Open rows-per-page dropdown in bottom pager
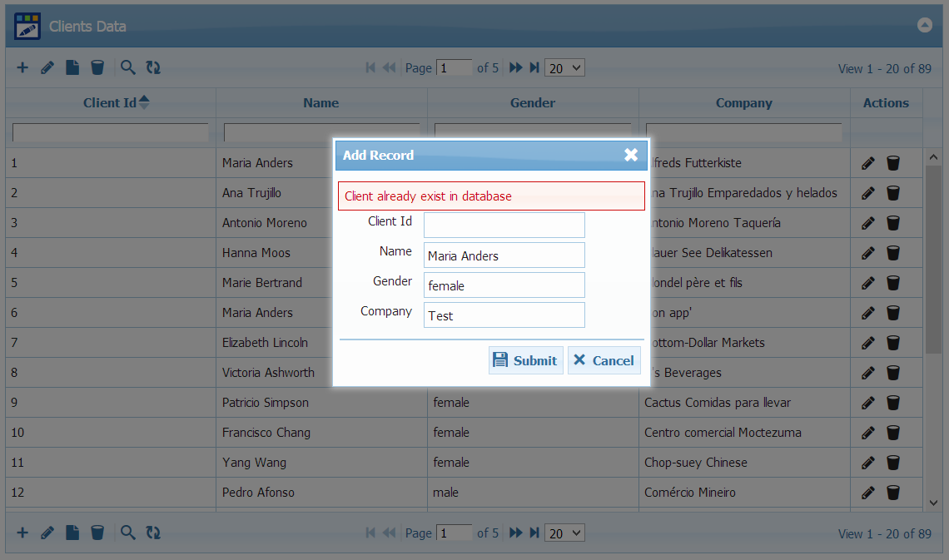 564,533
